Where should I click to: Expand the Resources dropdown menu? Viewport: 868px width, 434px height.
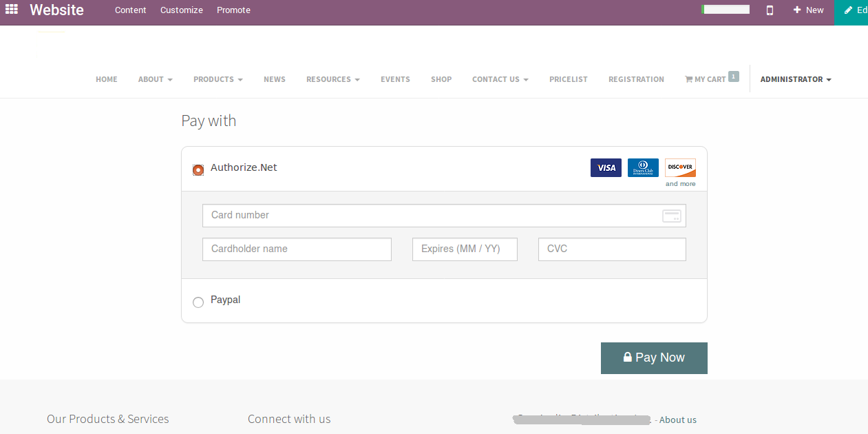(x=333, y=79)
